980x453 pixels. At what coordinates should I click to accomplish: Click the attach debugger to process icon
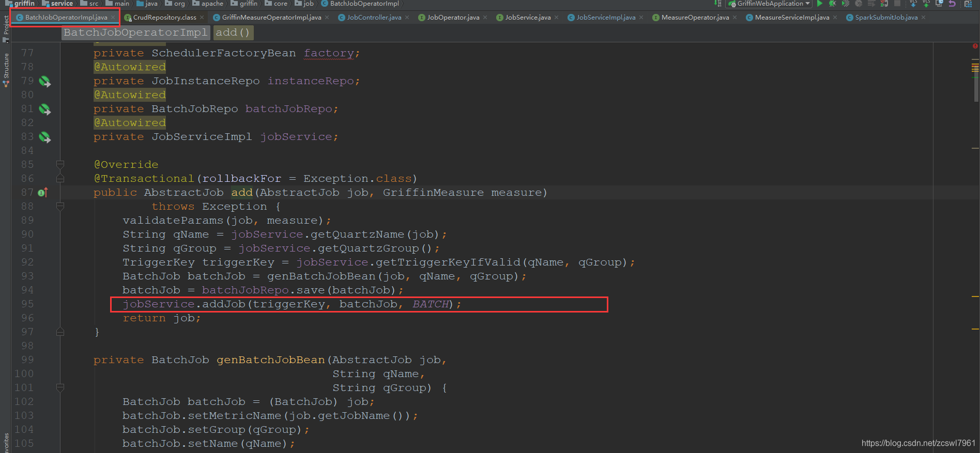884,3
